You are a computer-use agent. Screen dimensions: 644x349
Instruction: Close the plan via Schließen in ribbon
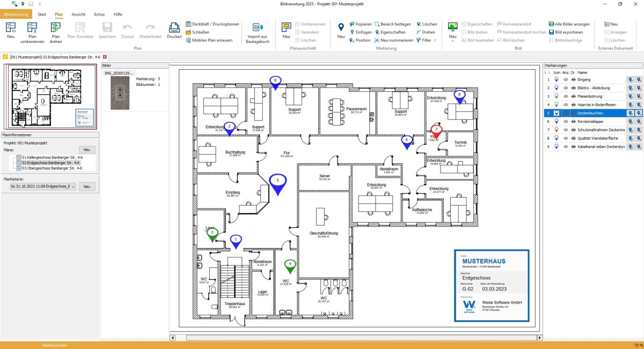pyautogui.click(x=197, y=32)
